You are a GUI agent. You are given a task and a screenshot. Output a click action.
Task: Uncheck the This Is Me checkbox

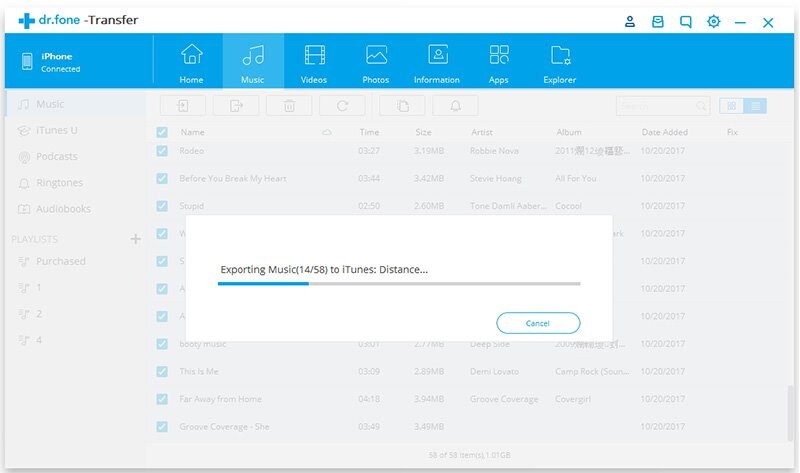coord(162,371)
